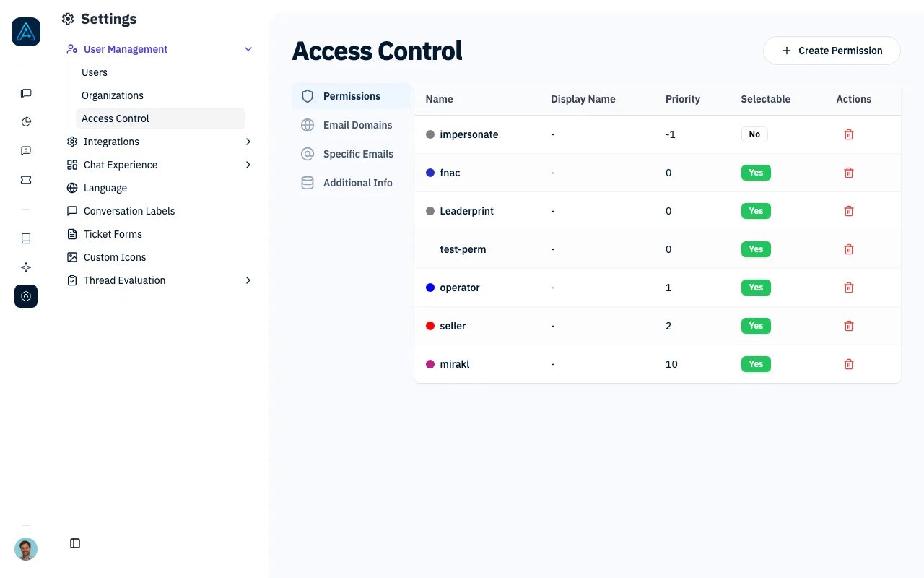
Task: Click priority value "2" for seller
Action: 668,326
